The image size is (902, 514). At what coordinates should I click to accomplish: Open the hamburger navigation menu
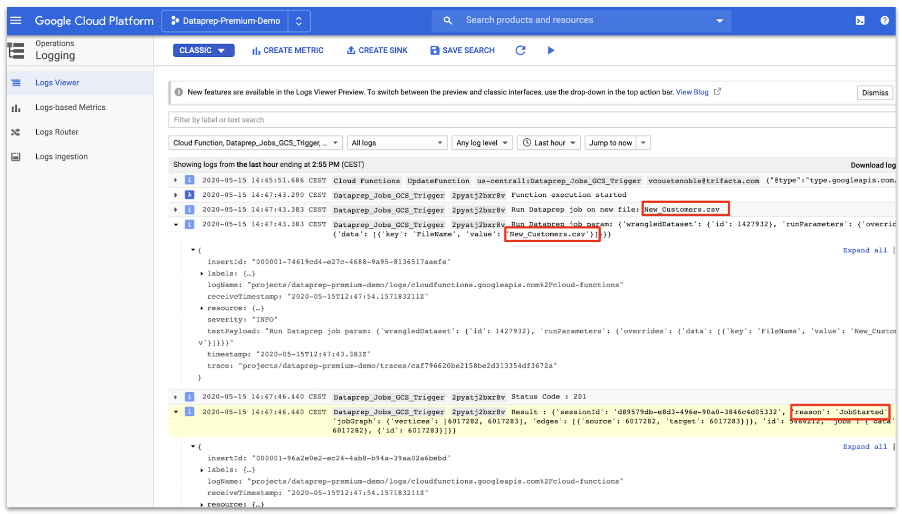[x=16, y=21]
